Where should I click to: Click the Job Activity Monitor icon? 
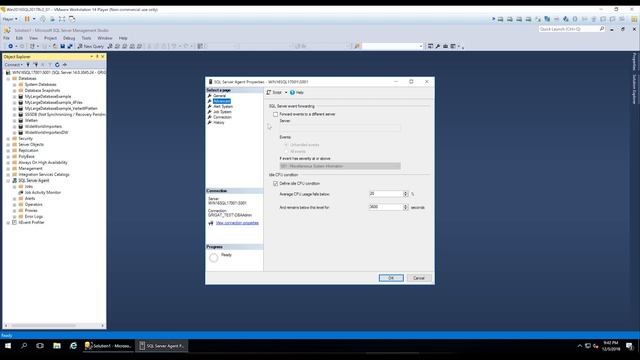click(21, 192)
